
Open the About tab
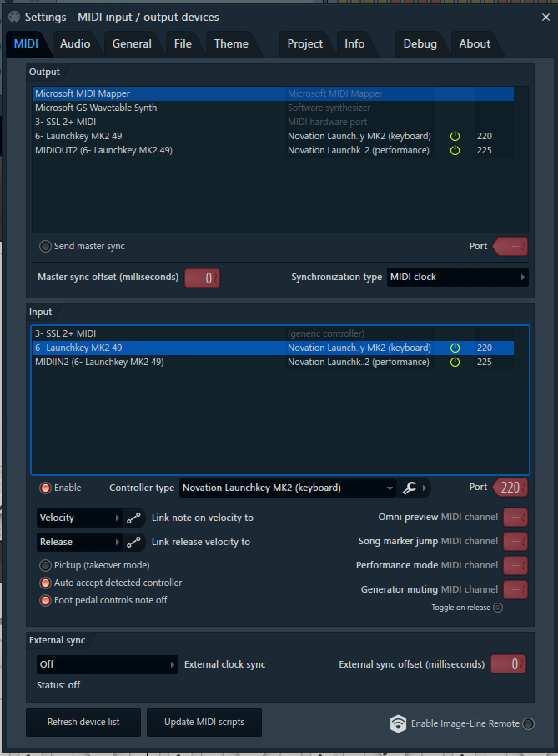pos(475,44)
